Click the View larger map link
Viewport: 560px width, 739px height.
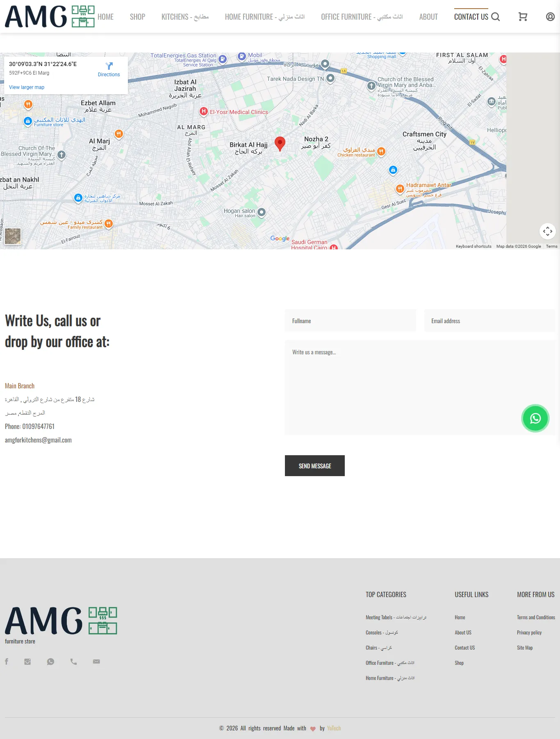(x=27, y=87)
